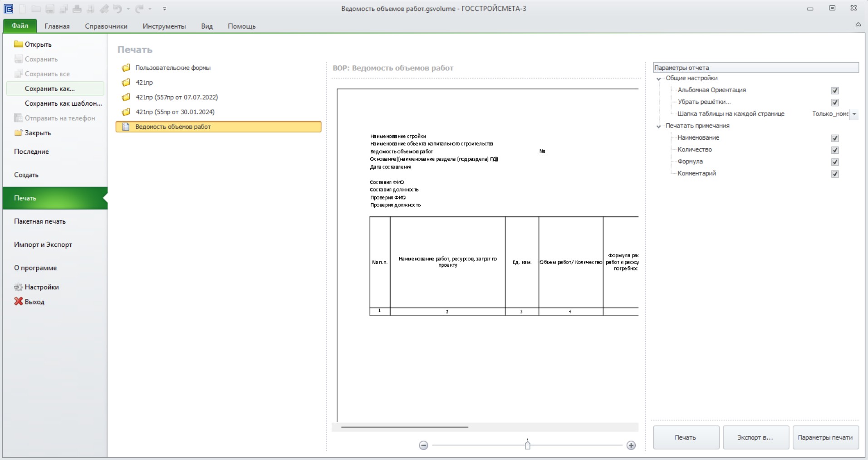The image size is (868, 460).
Task: Click the red Выход cross icon
Action: tap(18, 301)
